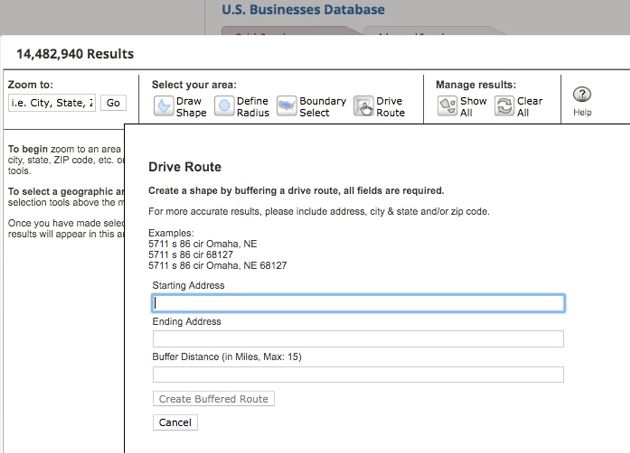
Task: Click the Clear All label text
Action: pyautogui.click(x=530, y=107)
